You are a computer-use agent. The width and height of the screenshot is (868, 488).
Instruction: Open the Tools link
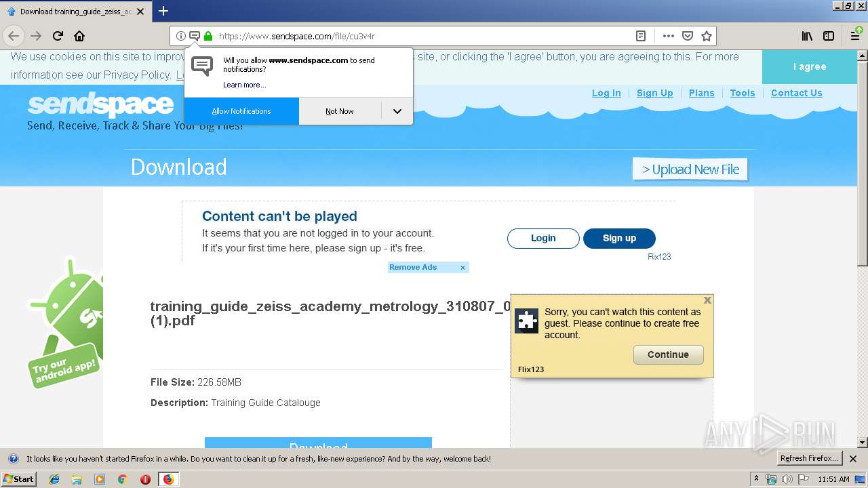tap(743, 93)
